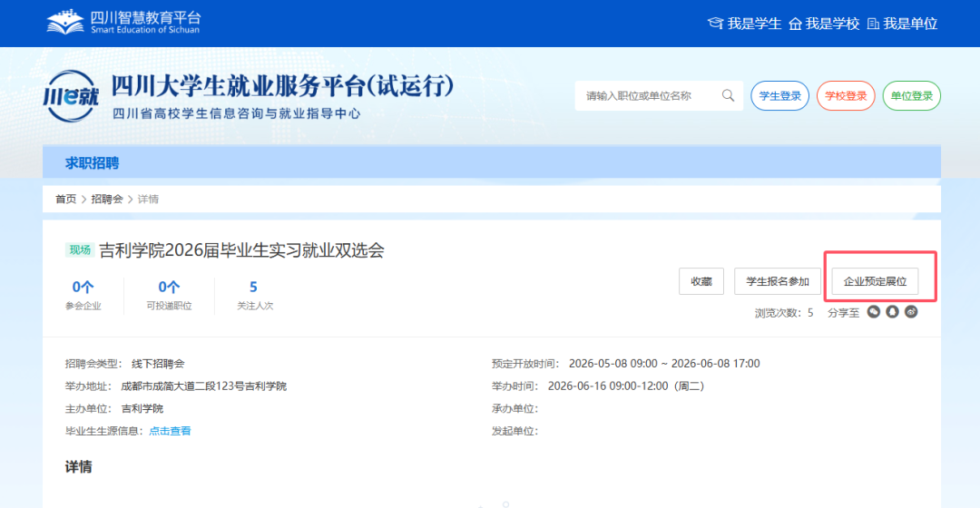
Task: Open 点击查看 graduate source link
Action: point(170,431)
